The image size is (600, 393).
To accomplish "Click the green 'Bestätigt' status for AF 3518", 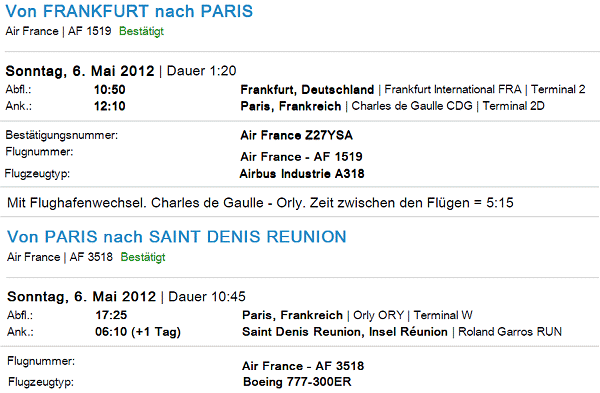I will 143,257.
